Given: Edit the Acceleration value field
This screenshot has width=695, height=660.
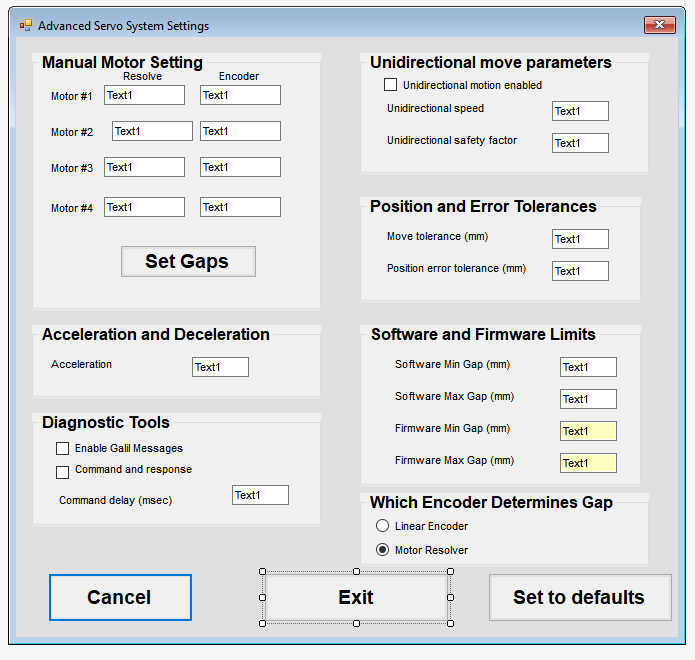Looking at the screenshot, I should point(220,367).
